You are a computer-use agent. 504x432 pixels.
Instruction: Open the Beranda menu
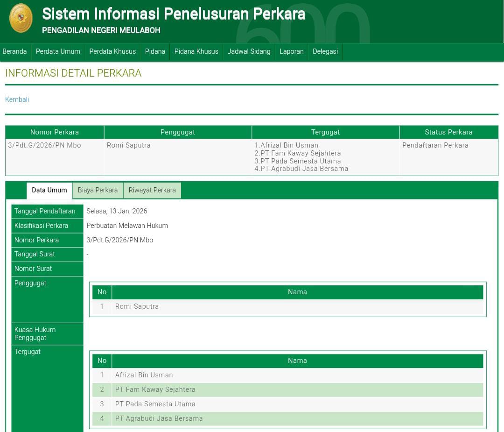point(14,51)
